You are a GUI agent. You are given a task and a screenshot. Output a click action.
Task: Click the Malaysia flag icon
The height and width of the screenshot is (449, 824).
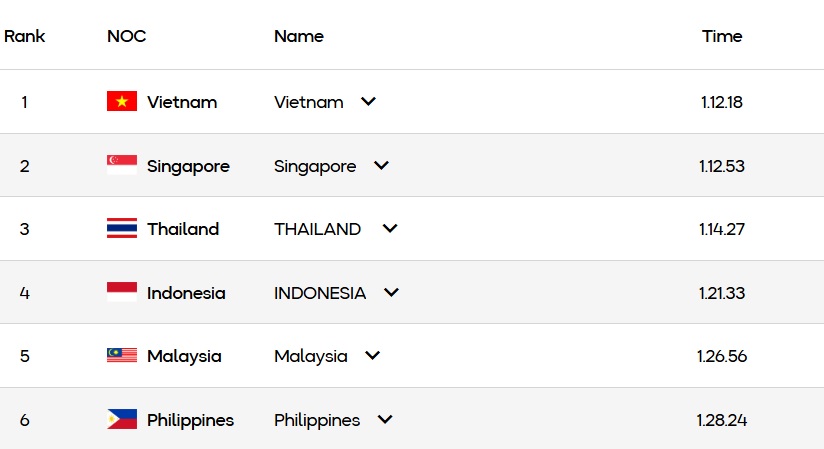[122, 356]
